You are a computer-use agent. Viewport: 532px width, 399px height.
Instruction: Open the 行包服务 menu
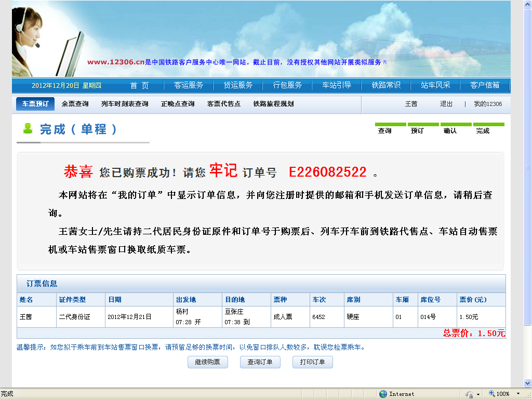tap(287, 85)
